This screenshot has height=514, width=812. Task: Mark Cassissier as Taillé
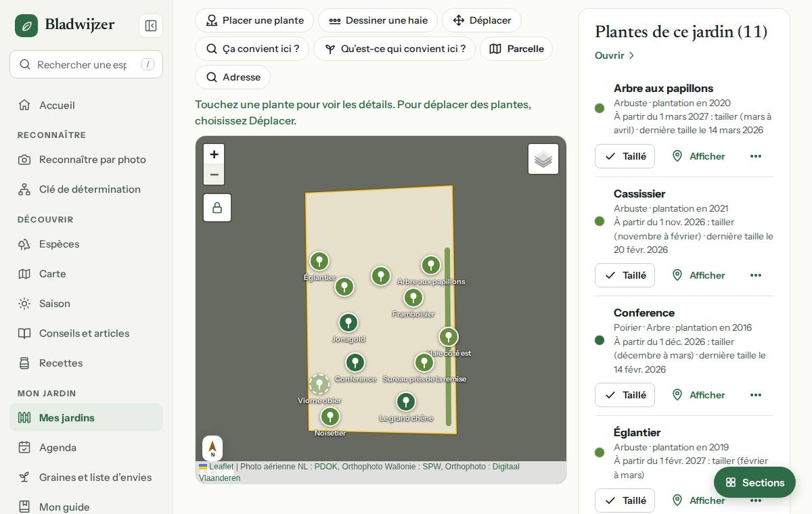[x=625, y=275]
